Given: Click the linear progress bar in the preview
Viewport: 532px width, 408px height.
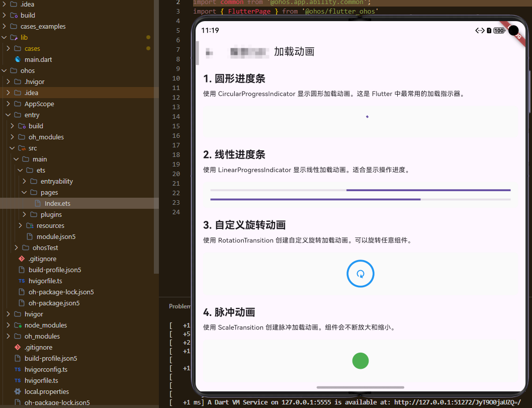Looking at the screenshot, I should (x=360, y=190).
